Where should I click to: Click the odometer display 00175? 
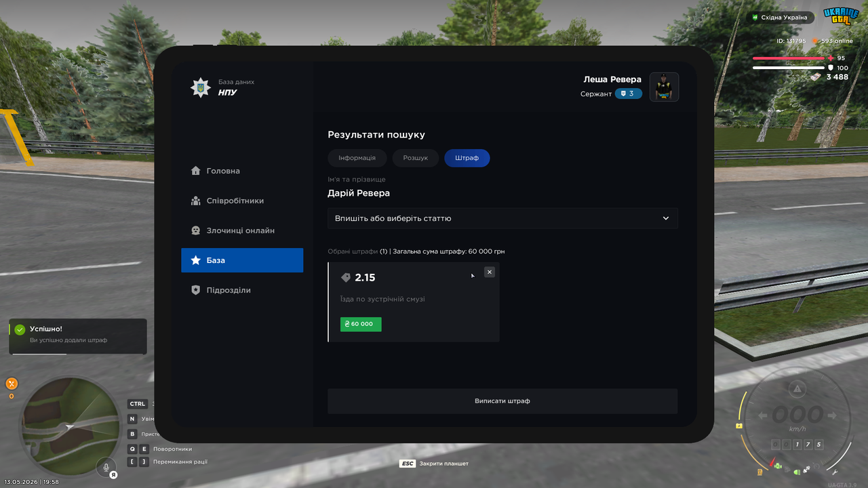pos(797,445)
